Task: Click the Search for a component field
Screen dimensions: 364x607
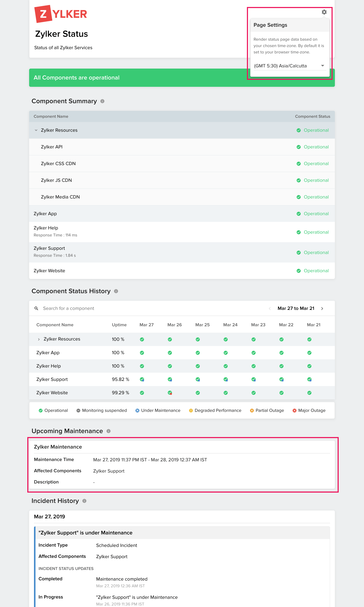Action: pyautogui.click(x=69, y=308)
